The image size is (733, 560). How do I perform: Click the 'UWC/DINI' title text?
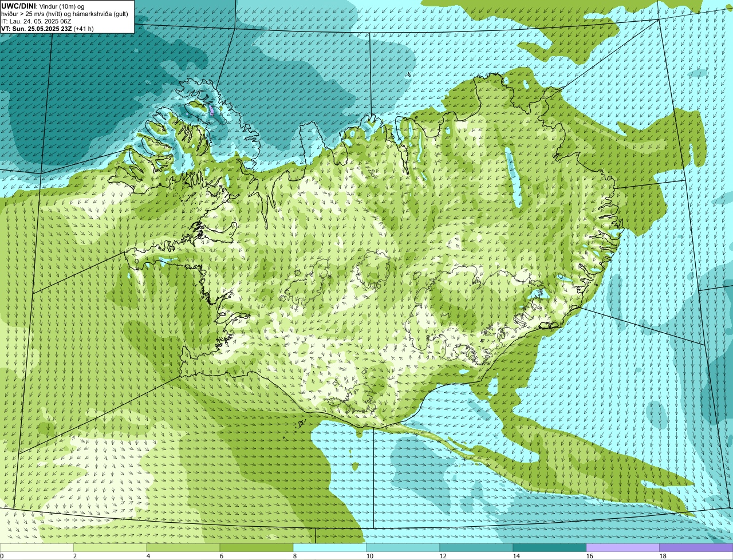tap(18, 6)
